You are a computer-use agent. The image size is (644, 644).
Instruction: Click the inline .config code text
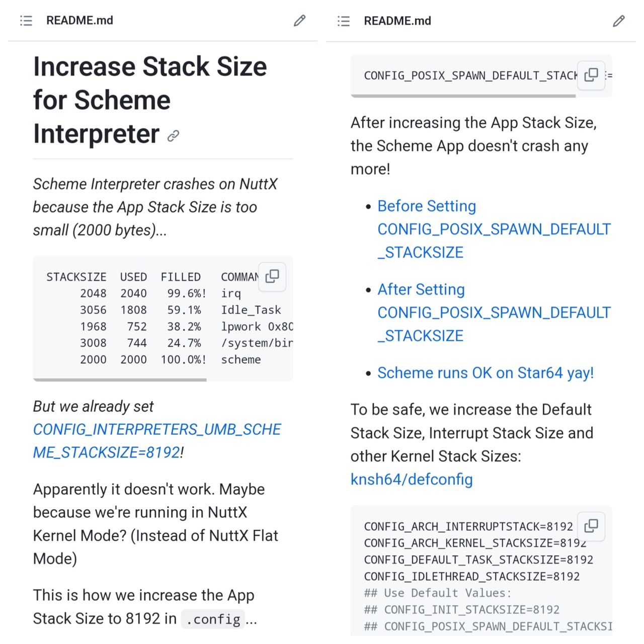(x=213, y=619)
